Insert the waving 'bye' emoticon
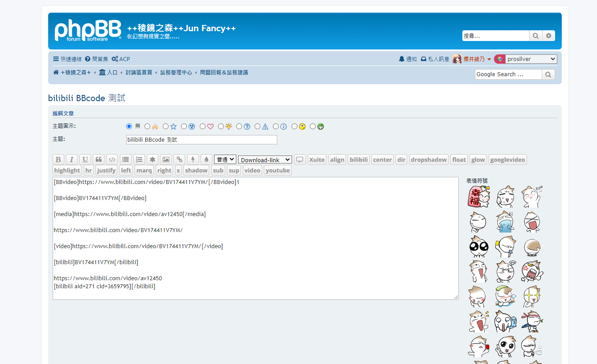Screen dimensions: 597x364 coord(532,196)
